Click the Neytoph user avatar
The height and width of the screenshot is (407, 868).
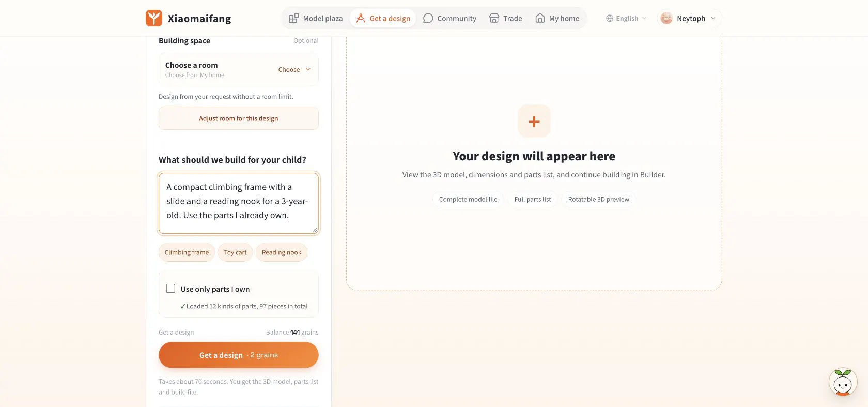coord(667,18)
